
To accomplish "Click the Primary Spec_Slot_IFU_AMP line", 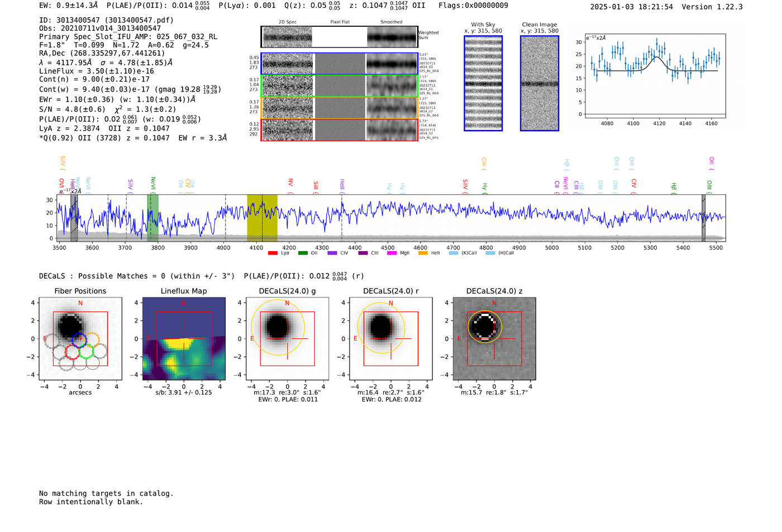I will tap(128, 37).
